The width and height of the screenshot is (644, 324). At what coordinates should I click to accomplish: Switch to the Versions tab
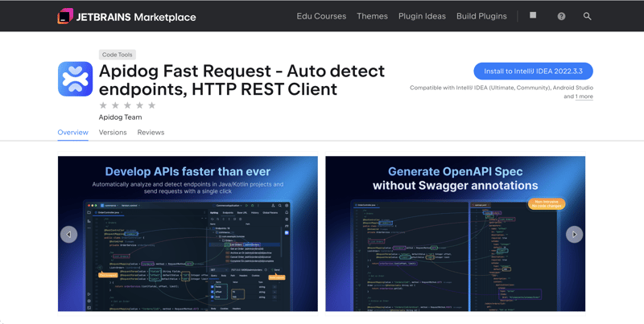point(113,133)
